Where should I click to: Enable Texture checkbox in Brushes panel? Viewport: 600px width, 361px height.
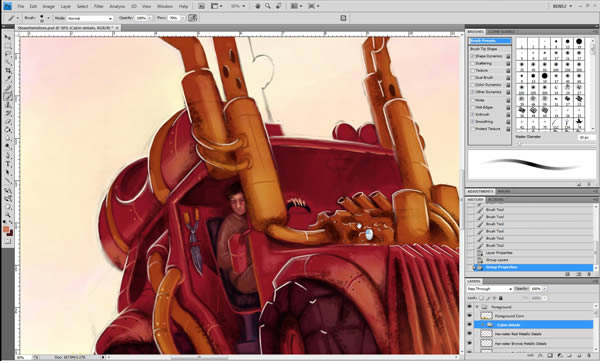[473, 71]
